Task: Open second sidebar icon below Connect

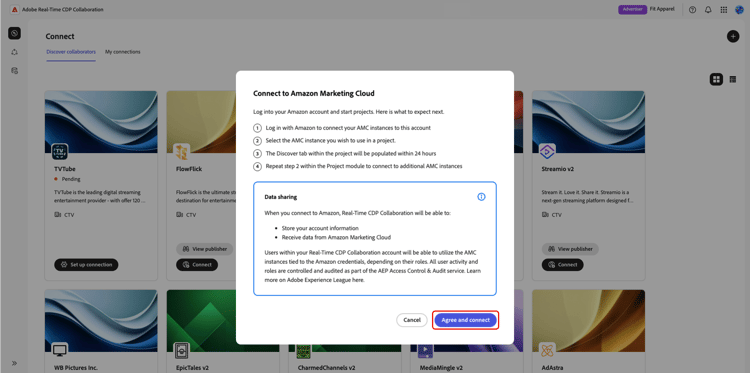Action: tap(14, 52)
